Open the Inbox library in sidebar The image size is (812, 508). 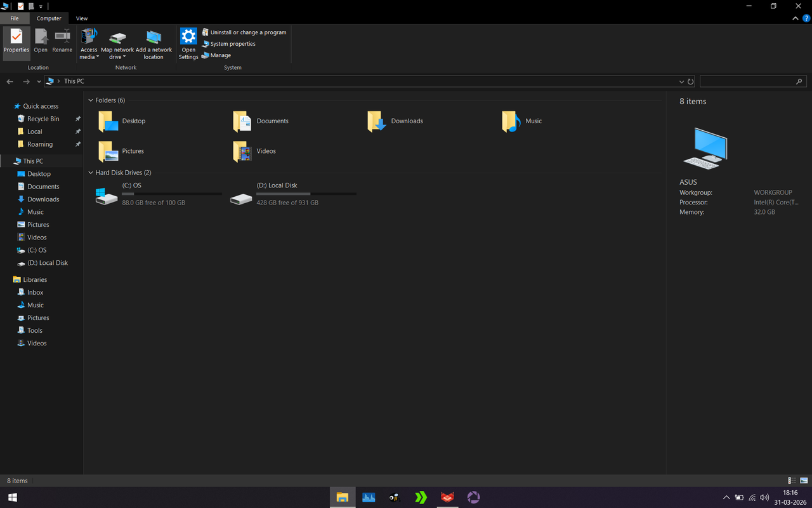pyautogui.click(x=36, y=293)
